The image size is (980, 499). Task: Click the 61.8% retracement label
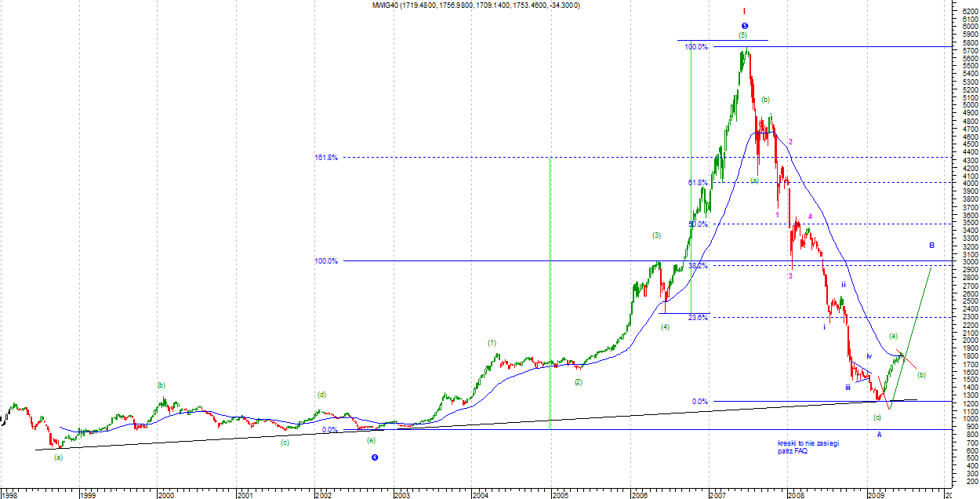697,183
